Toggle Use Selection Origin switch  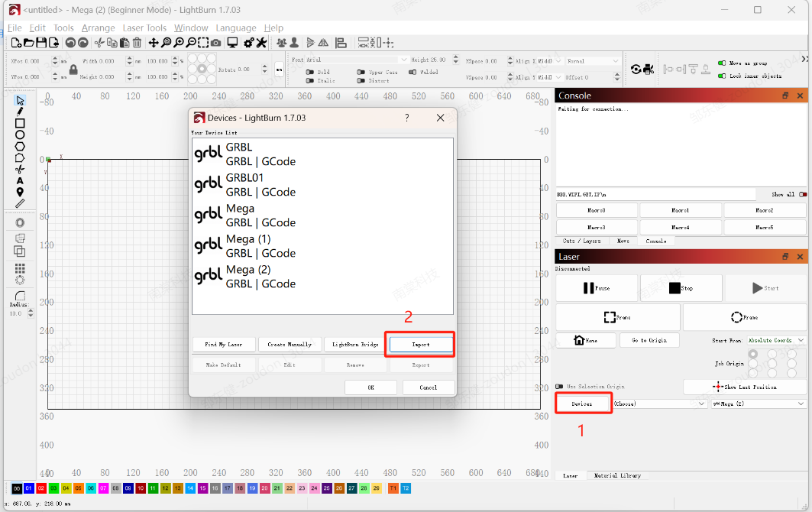click(559, 387)
